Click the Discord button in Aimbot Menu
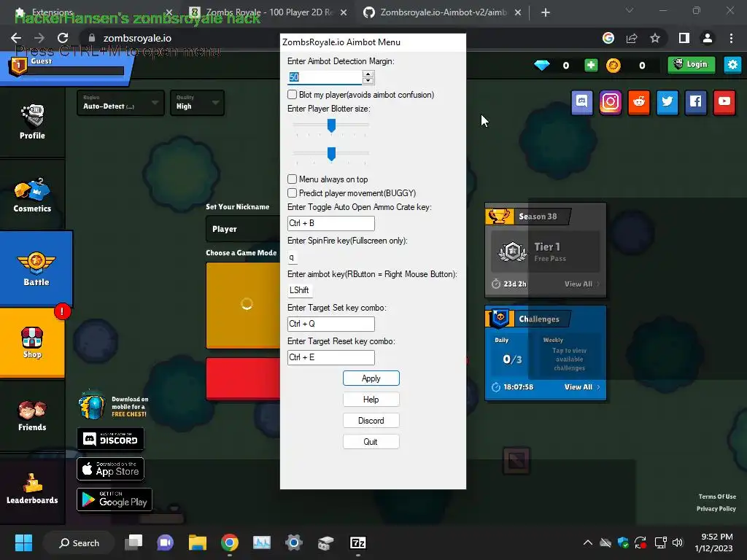 371,421
